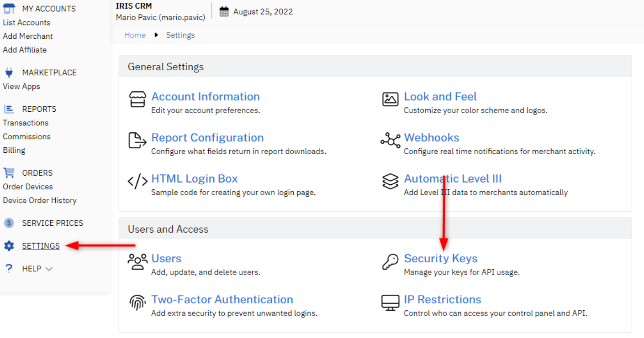Click the calendar icon beside the date

(x=224, y=12)
